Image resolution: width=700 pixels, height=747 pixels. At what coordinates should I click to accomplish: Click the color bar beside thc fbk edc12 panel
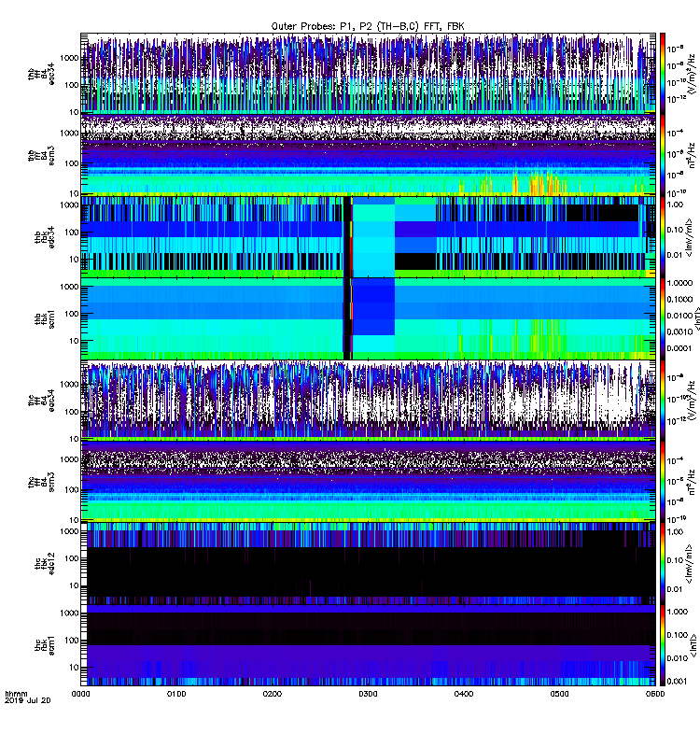coord(663,563)
